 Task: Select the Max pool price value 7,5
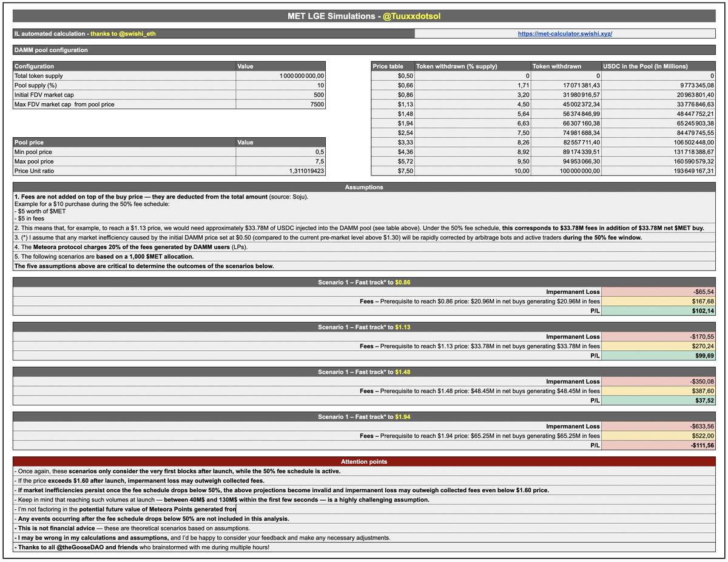pyautogui.click(x=281, y=161)
